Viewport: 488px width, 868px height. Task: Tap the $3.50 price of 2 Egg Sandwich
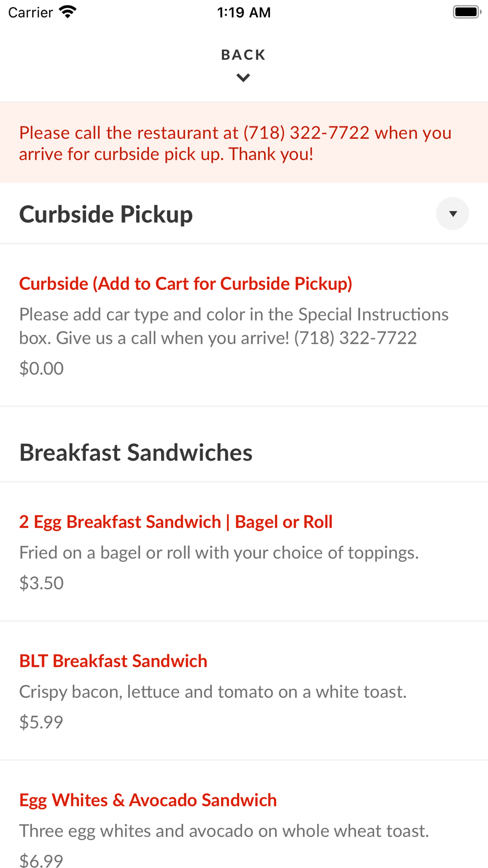pyautogui.click(x=41, y=583)
